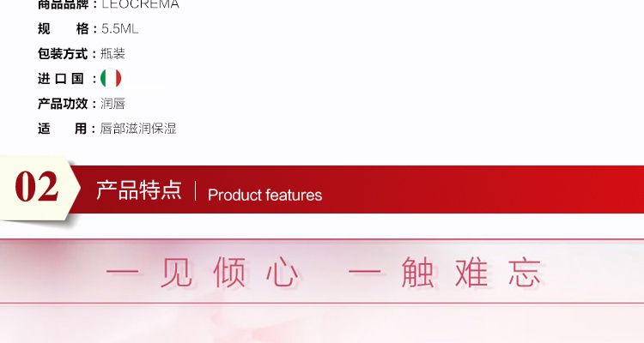Select the 产品特点 section heading
The image size is (644, 343).
(x=139, y=190)
